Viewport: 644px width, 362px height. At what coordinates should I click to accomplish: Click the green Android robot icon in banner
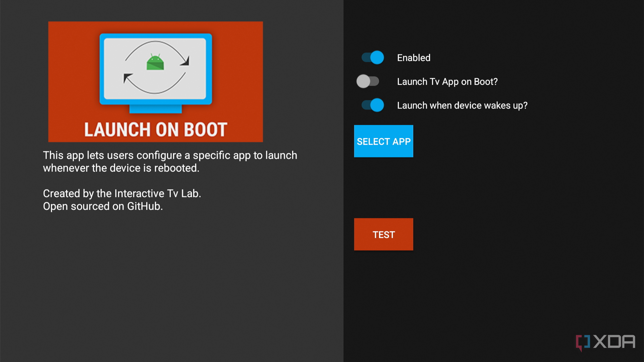155,62
